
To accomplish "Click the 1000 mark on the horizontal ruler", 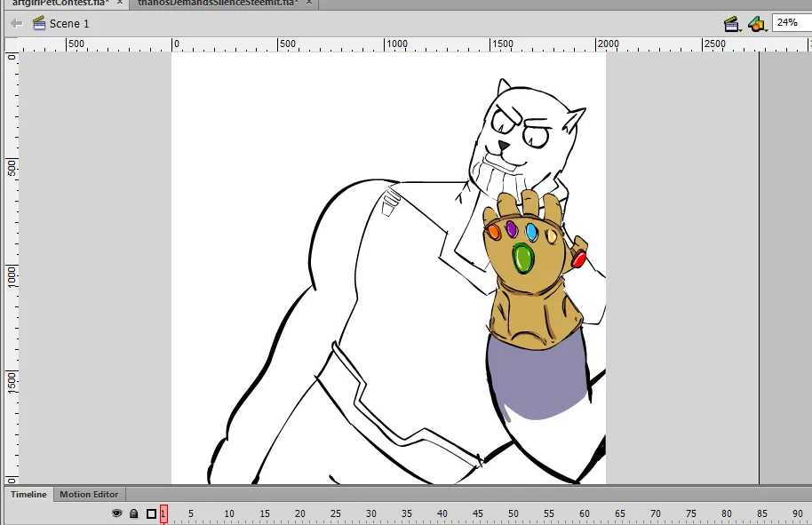I will click(397, 44).
